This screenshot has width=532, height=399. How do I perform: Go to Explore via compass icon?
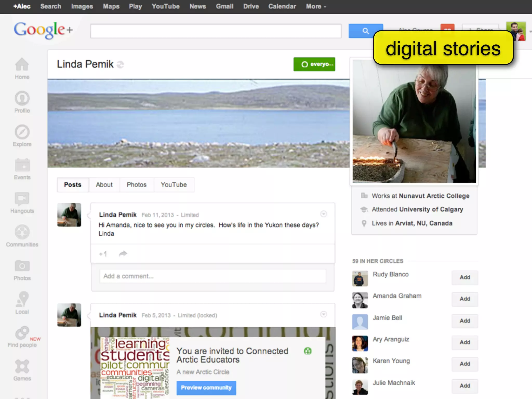tap(22, 132)
